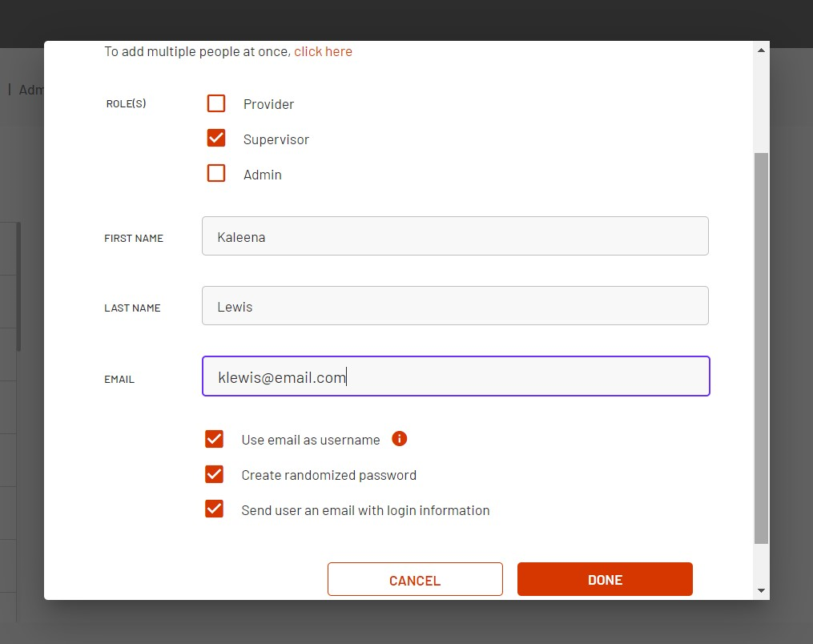
Task: Click the info icon beside Use email as username
Action: (399, 439)
